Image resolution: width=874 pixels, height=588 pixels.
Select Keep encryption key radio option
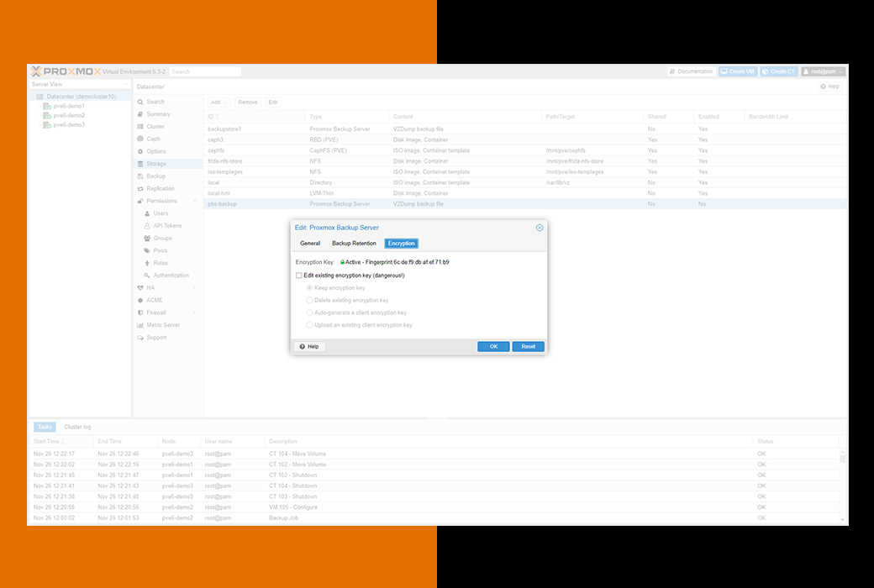pyautogui.click(x=309, y=288)
